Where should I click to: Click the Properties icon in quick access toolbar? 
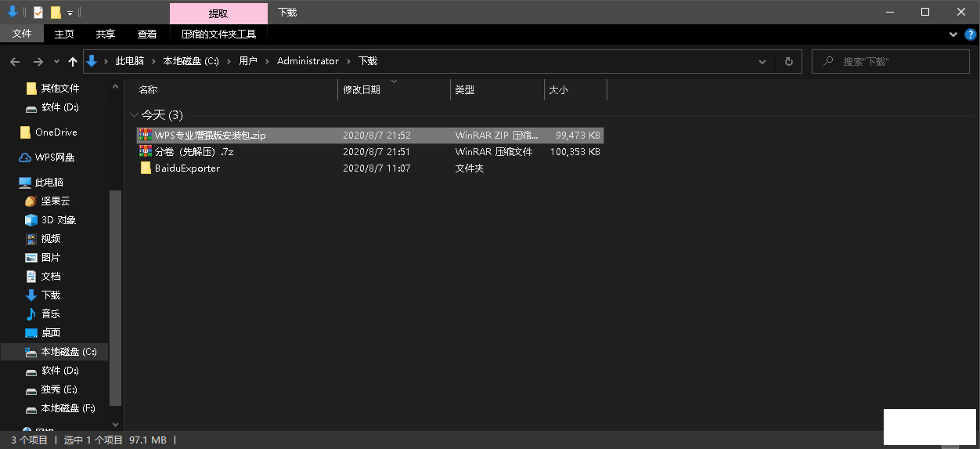pos(38,13)
